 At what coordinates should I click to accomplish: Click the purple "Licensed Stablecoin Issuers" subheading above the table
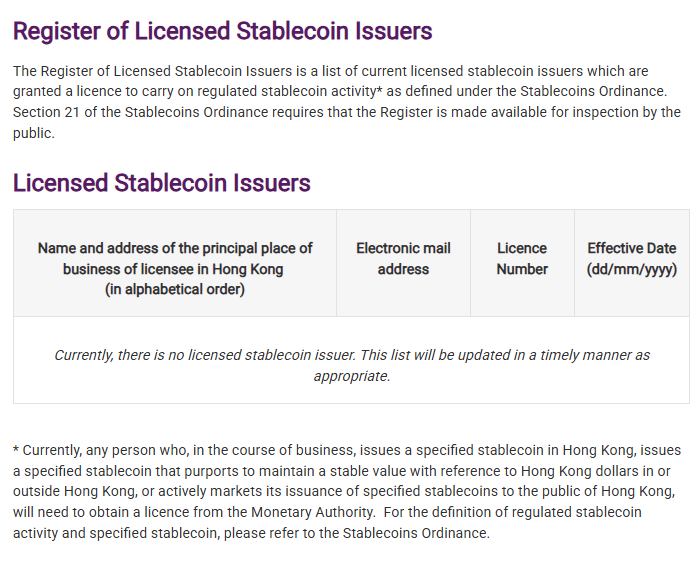tap(161, 183)
